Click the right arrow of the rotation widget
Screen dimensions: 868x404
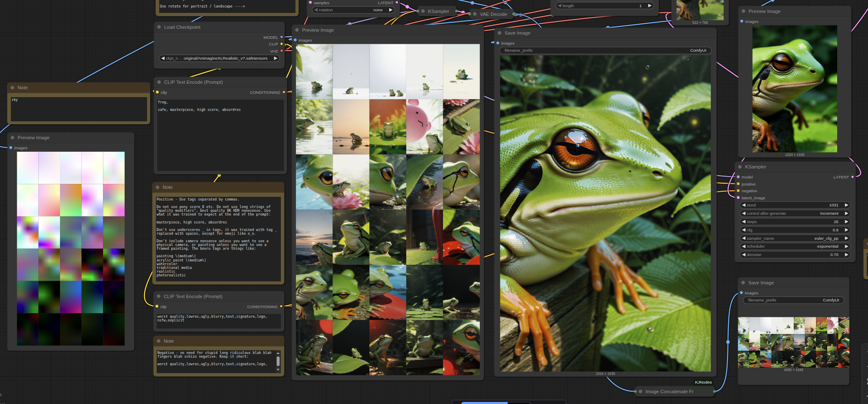pos(390,10)
